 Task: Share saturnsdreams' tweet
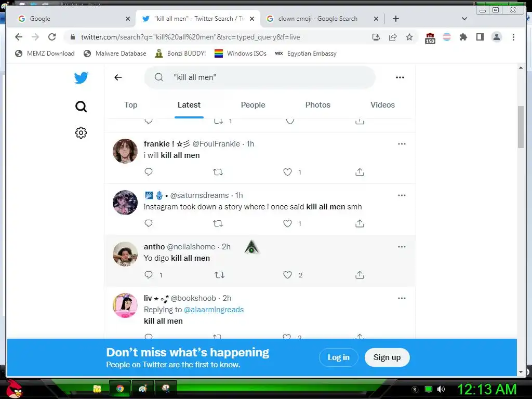[x=360, y=223]
